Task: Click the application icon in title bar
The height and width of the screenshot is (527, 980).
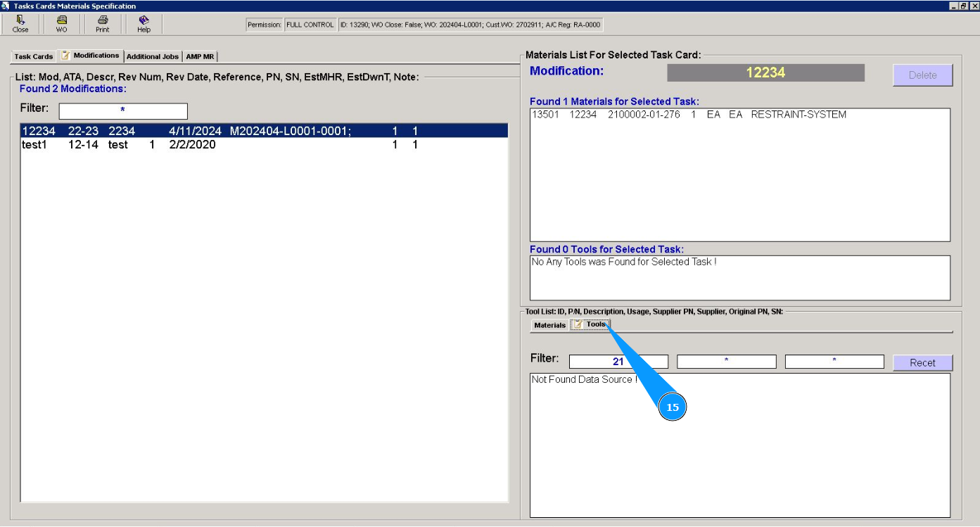Action: pos(6,6)
